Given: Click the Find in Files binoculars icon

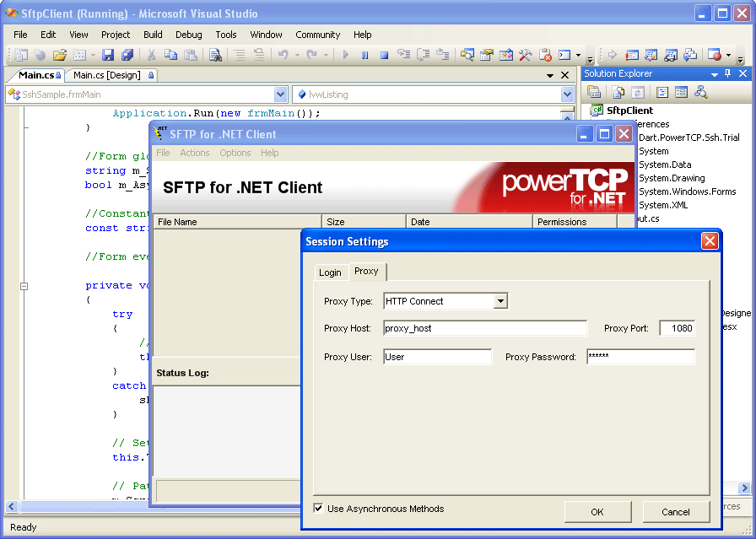Looking at the screenshot, I should coord(215,55).
